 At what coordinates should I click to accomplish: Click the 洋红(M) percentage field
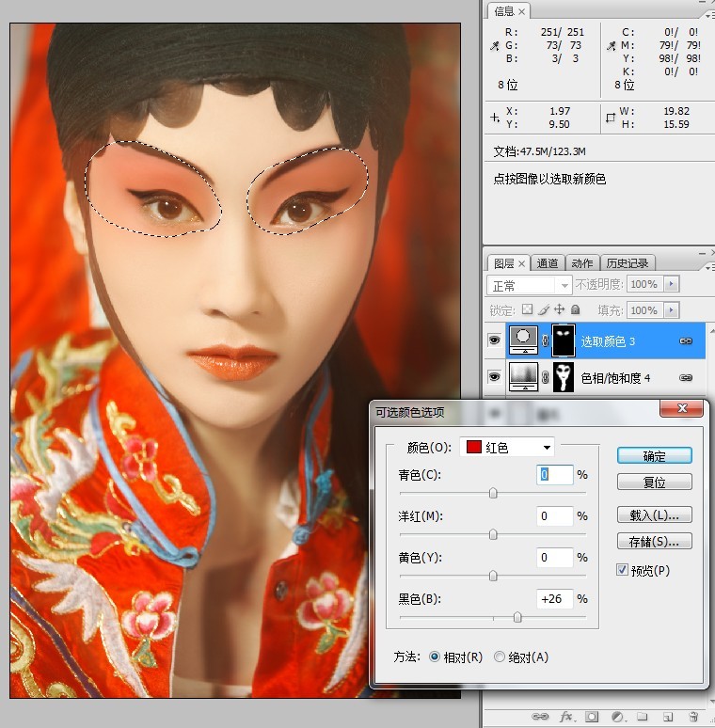click(x=554, y=515)
